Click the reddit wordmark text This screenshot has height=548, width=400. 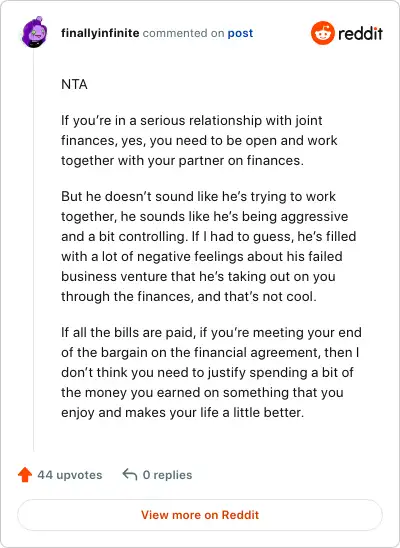360,34
